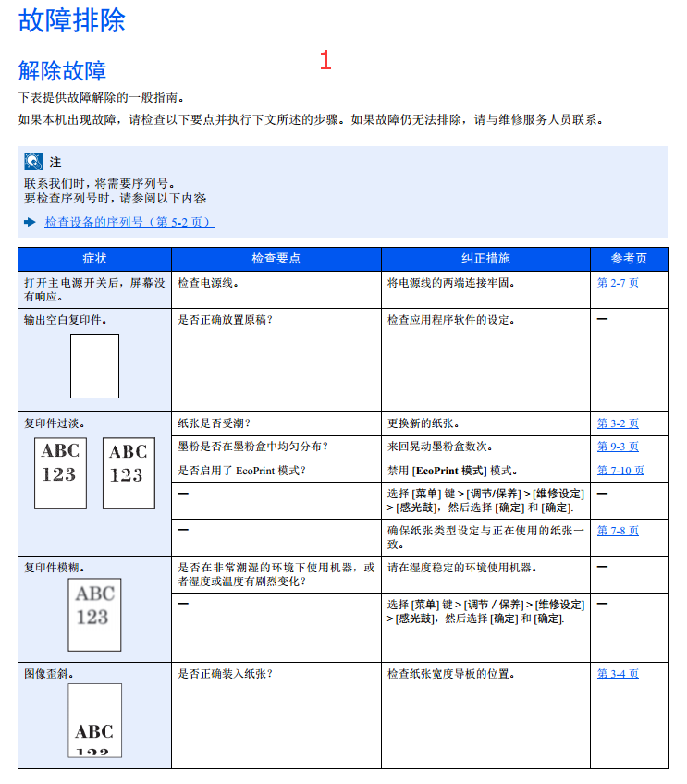This screenshot has width=687, height=784.
Task: Click the 纠正措施 column header
Action: tap(485, 259)
